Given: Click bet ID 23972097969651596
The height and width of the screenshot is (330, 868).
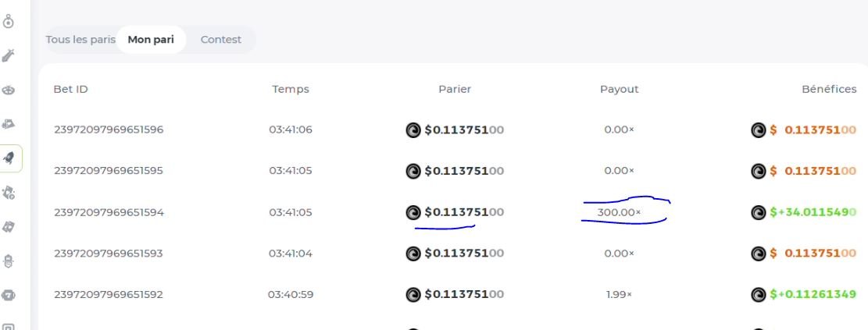Looking at the screenshot, I should tap(109, 130).
